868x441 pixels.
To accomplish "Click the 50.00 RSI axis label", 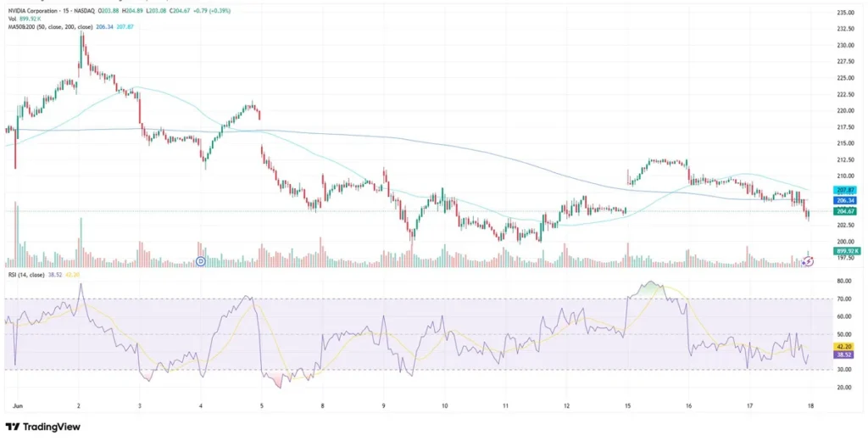I will [843, 334].
